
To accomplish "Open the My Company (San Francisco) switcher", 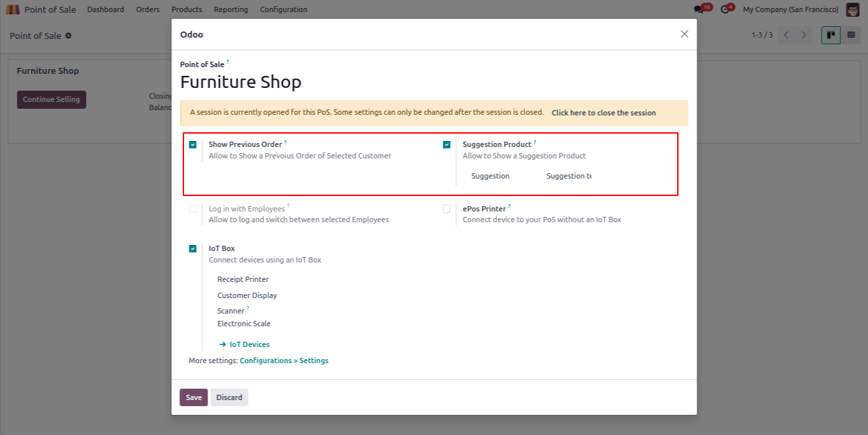I will (x=791, y=9).
